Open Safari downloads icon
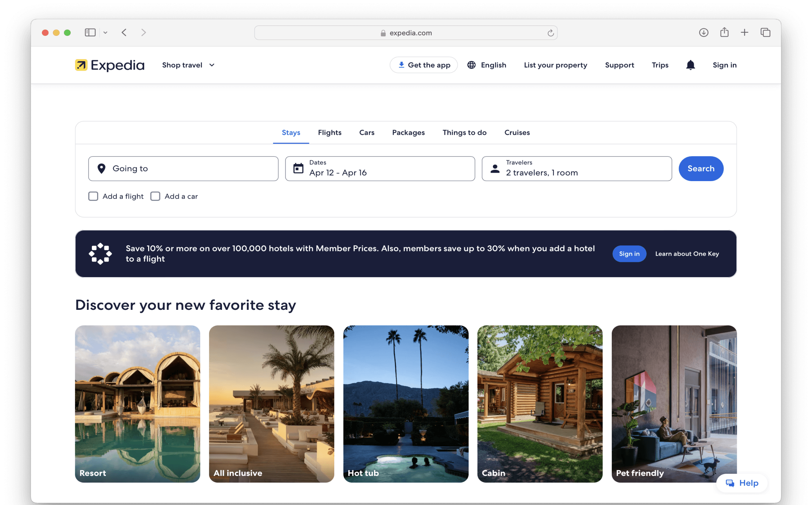 [x=703, y=33]
